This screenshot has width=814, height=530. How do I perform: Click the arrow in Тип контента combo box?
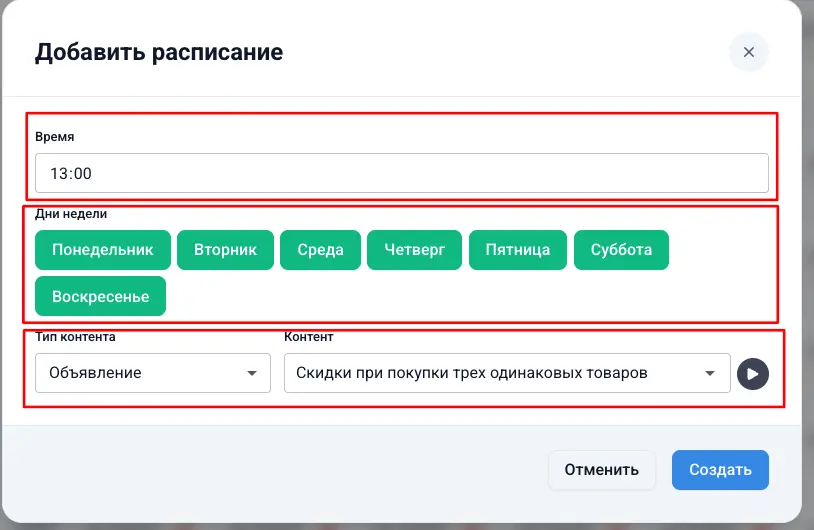[251, 374]
